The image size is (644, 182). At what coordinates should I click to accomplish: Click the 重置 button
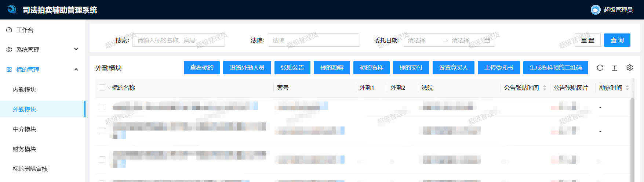click(x=587, y=40)
